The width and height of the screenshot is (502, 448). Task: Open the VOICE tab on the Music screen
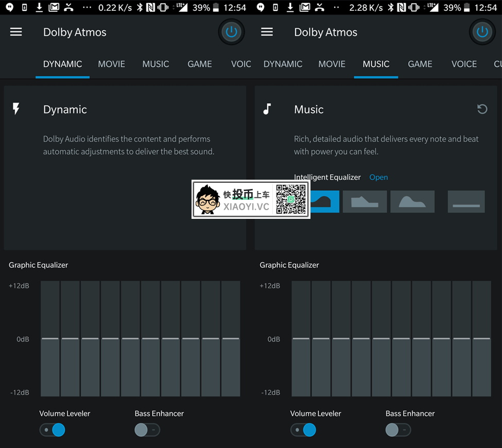tap(464, 64)
